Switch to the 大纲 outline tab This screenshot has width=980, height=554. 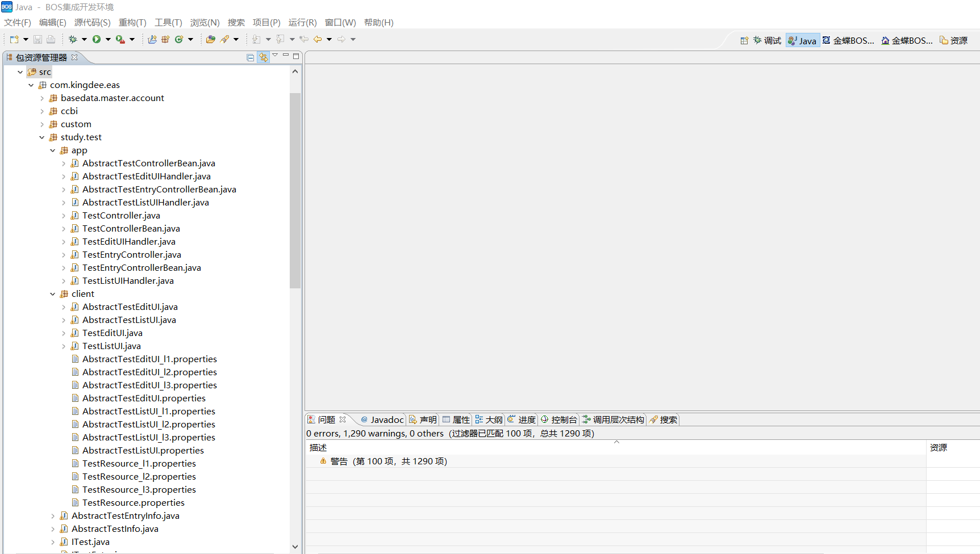pos(489,420)
